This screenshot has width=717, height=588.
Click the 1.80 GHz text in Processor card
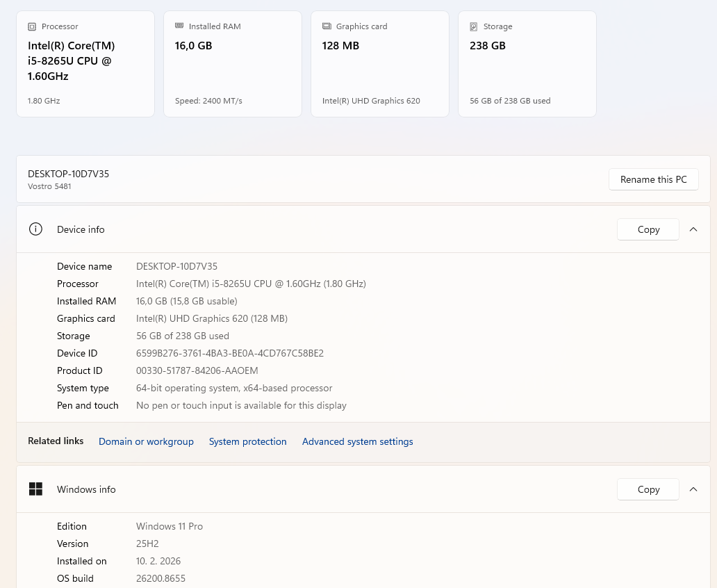coord(44,101)
